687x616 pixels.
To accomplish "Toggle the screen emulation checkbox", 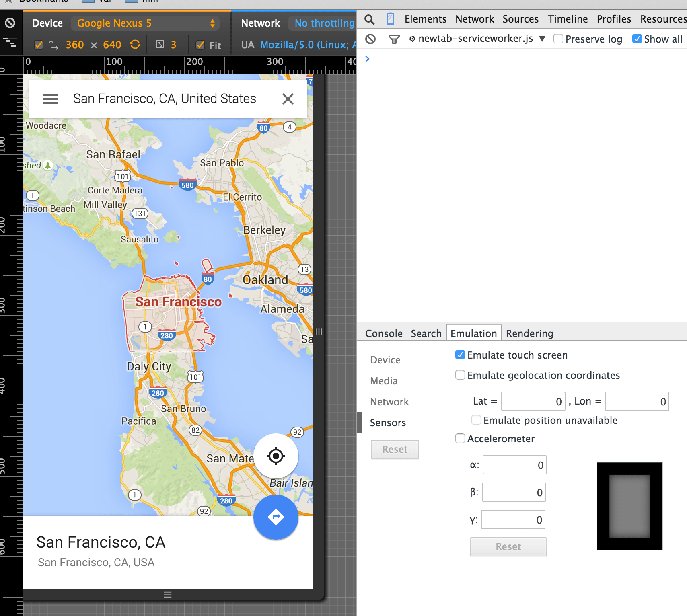I will point(39,45).
